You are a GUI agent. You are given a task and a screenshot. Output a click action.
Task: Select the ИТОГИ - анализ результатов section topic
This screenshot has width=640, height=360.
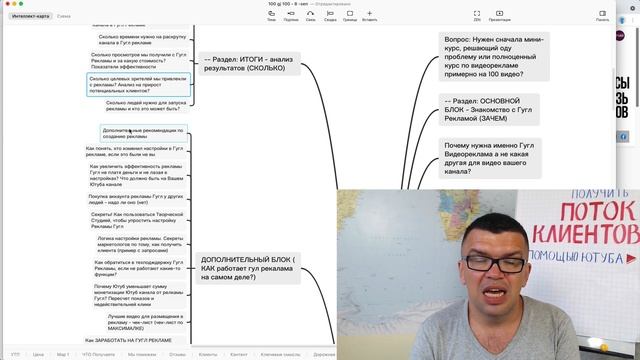(x=249, y=64)
